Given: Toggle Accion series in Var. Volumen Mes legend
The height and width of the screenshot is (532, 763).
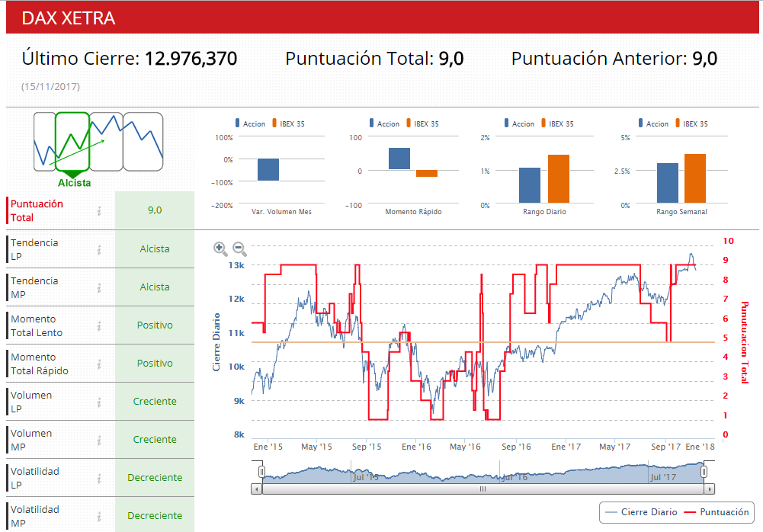Looking at the screenshot, I should [x=250, y=123].
